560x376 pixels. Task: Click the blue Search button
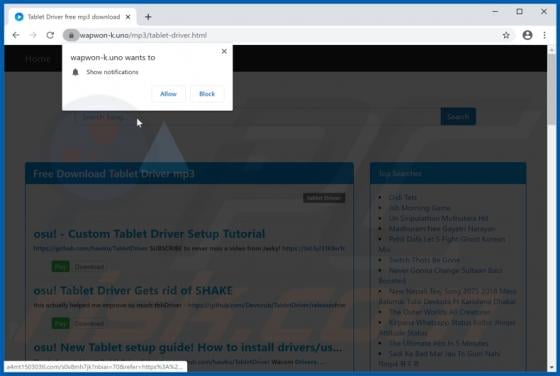(x=458, y=117)
